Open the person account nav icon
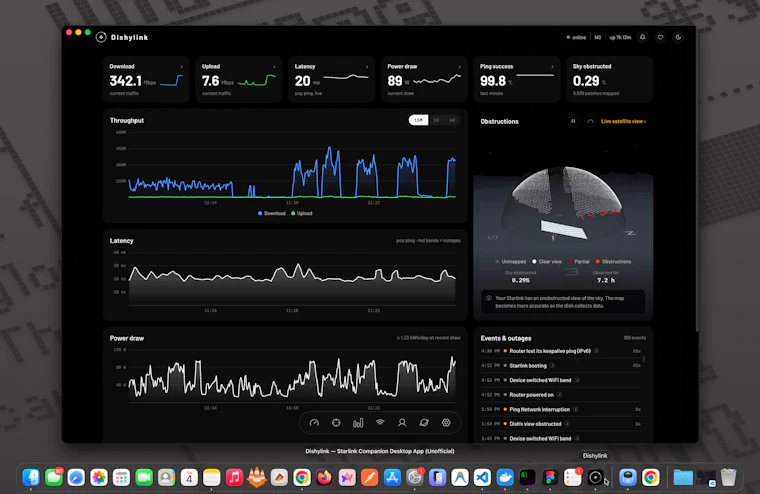 [402, 423]
